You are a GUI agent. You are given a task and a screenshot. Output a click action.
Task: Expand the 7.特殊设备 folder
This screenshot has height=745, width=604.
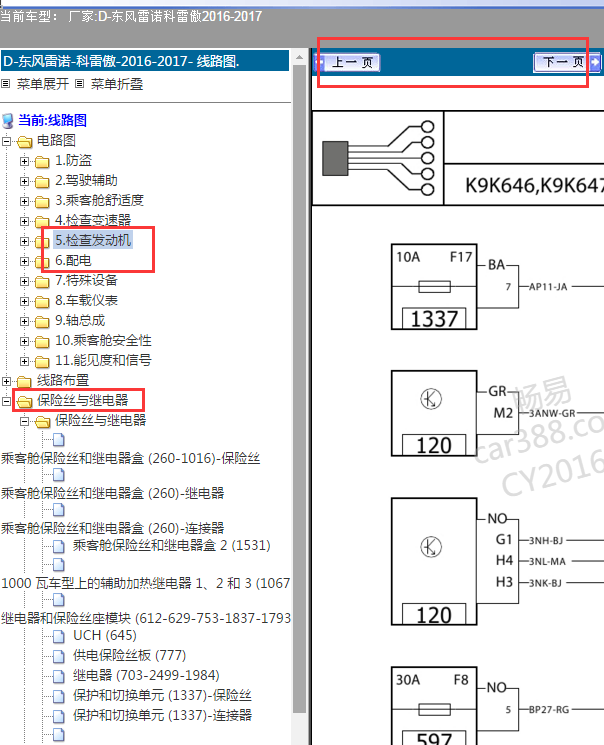click(x=24, y=281)
